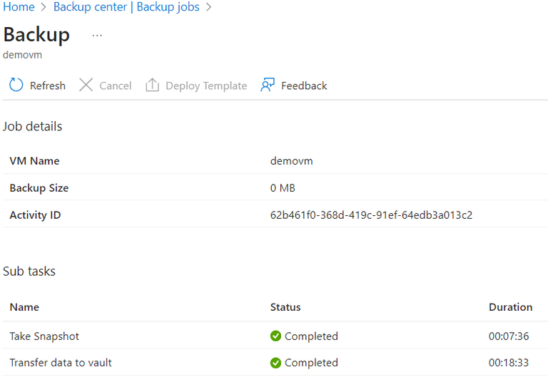Open Backup center | Backup jobs breadcrumb
Screen dimensions: 548x392
(x=126, y=7)
